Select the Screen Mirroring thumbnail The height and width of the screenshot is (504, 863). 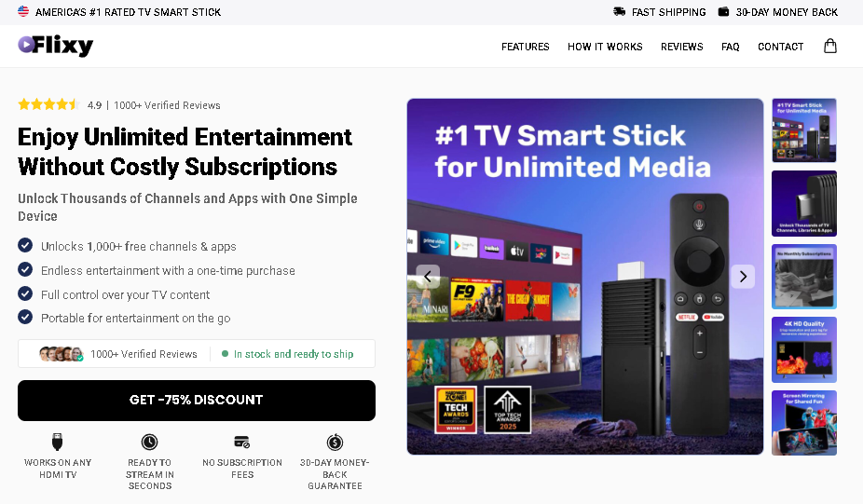804,423
